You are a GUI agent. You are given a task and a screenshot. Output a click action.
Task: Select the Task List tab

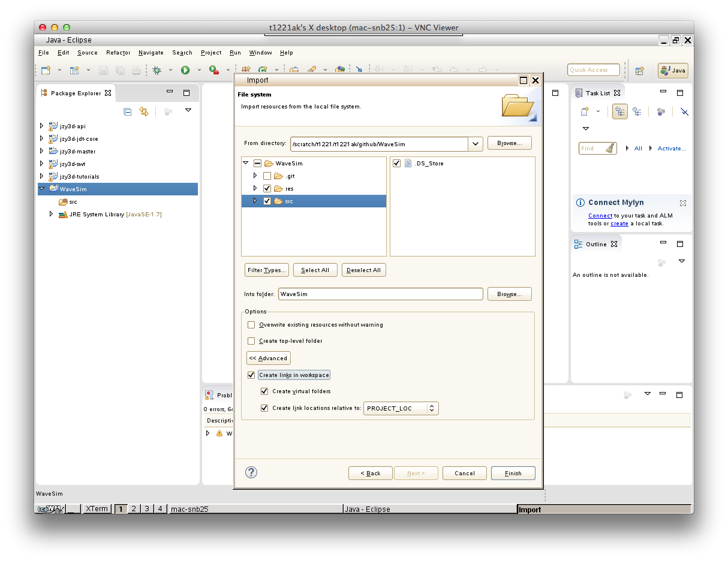[598, 93]
